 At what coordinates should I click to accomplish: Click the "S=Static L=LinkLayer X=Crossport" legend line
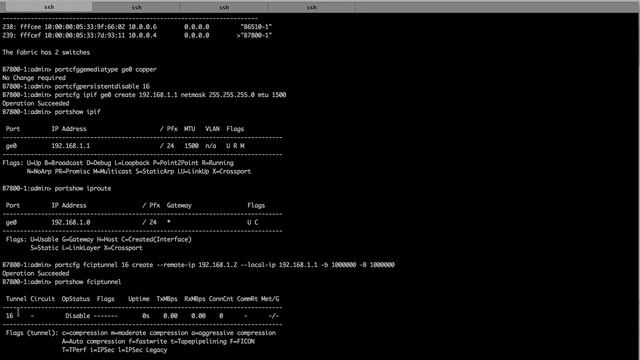86,248
